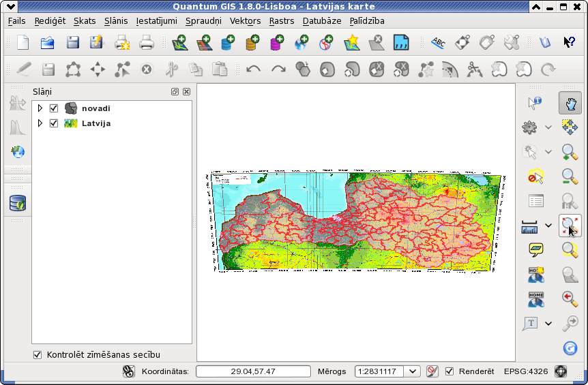This screenshot has height=385, width=588.
Task: Open help contents with the book icon
Action: point(545,42)
